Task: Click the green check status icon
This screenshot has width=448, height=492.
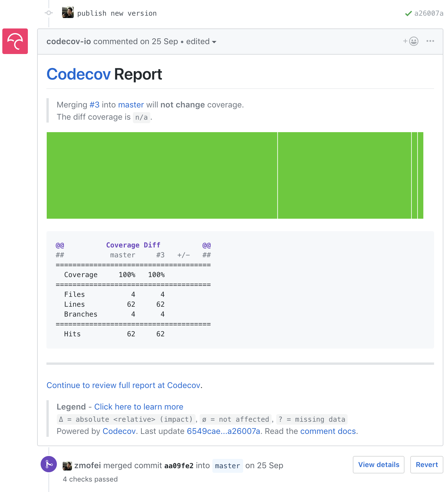Action: tap(408, 13)
